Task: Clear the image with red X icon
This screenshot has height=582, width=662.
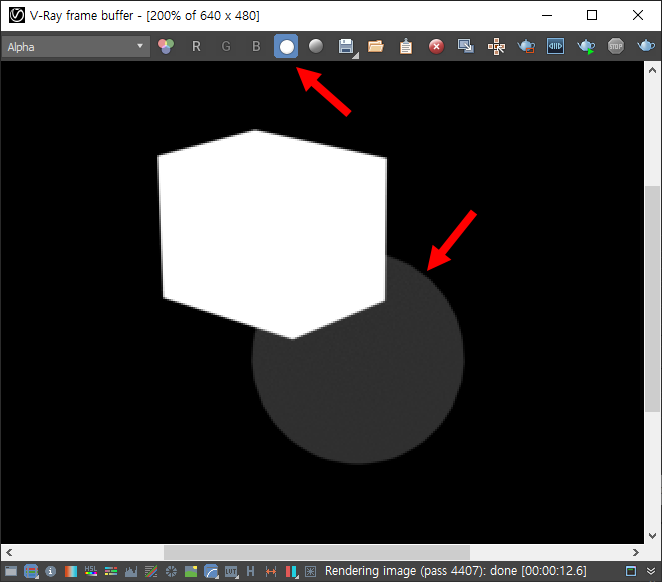Action: click(x=436, y=46)
